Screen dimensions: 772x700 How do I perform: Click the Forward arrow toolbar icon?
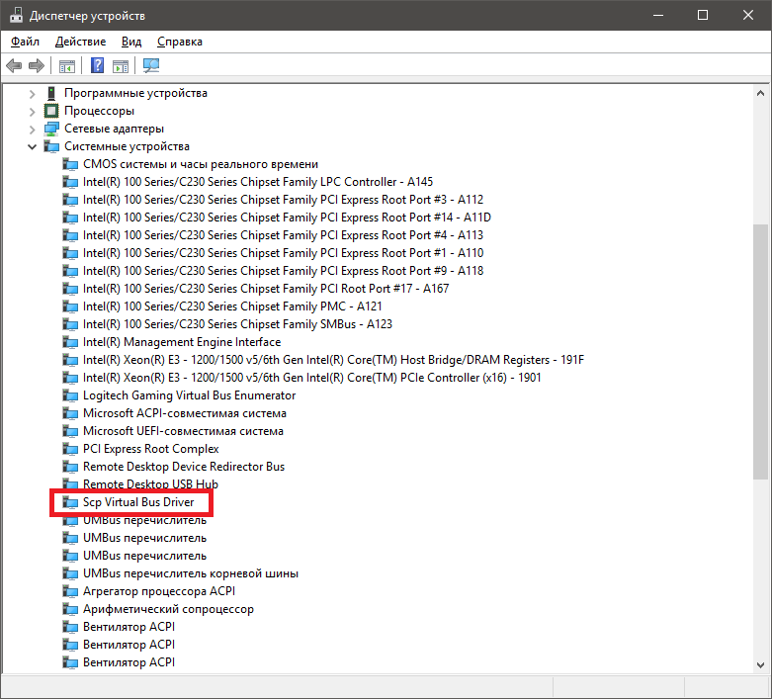click(x=37, y=65)
